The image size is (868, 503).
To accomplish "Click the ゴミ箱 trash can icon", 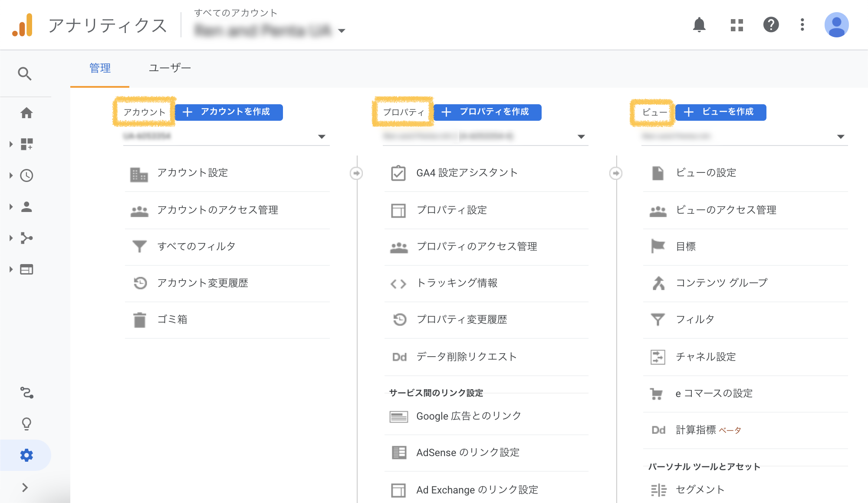I will [x=139, y=320].
